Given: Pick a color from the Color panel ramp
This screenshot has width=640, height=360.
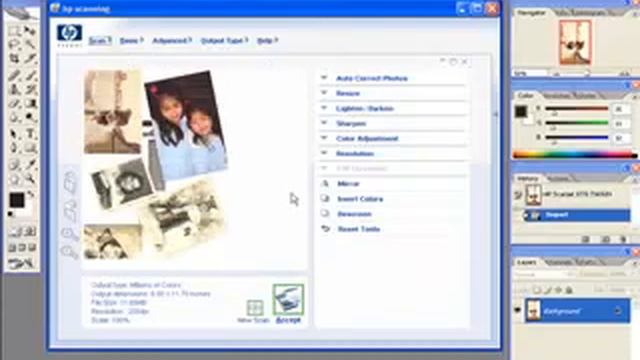Looking at the screenshot, I should tap(574, 155).
